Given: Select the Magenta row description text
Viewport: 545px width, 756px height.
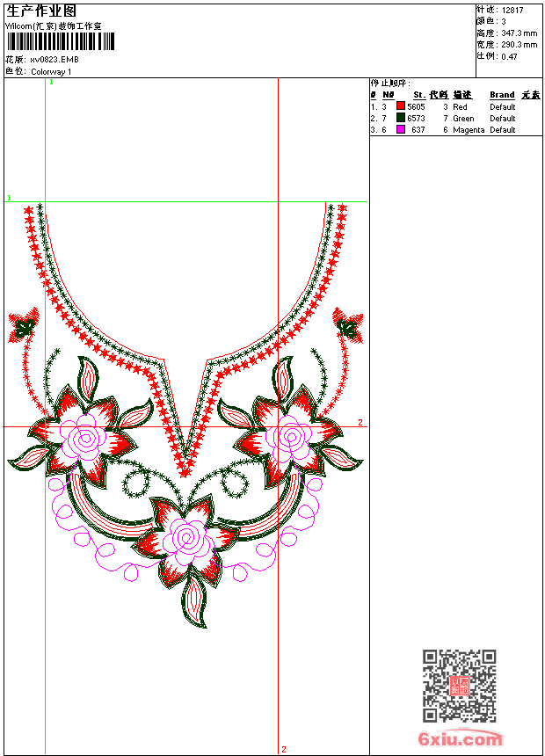Looking at the screenshot, I should [x=469, y=130].
